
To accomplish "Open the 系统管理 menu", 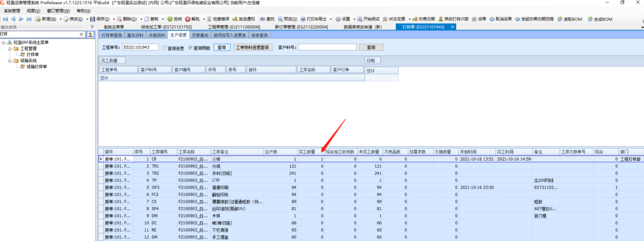I will pos(12,11).
